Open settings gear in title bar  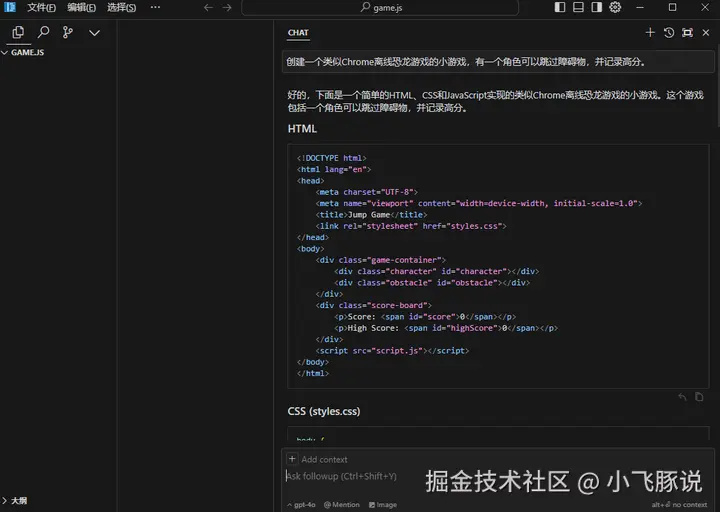point(615,7)
